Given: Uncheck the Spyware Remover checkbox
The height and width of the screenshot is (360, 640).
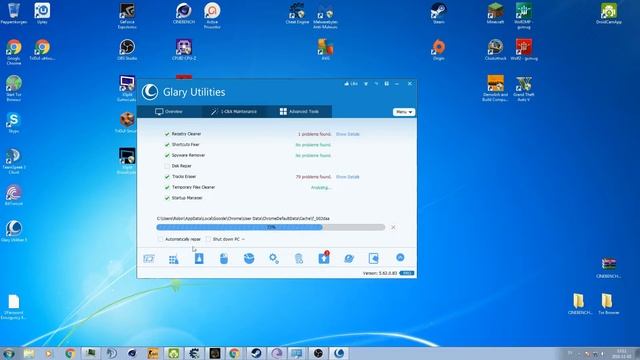Looking at the screenshot, I should click(167, 156).
